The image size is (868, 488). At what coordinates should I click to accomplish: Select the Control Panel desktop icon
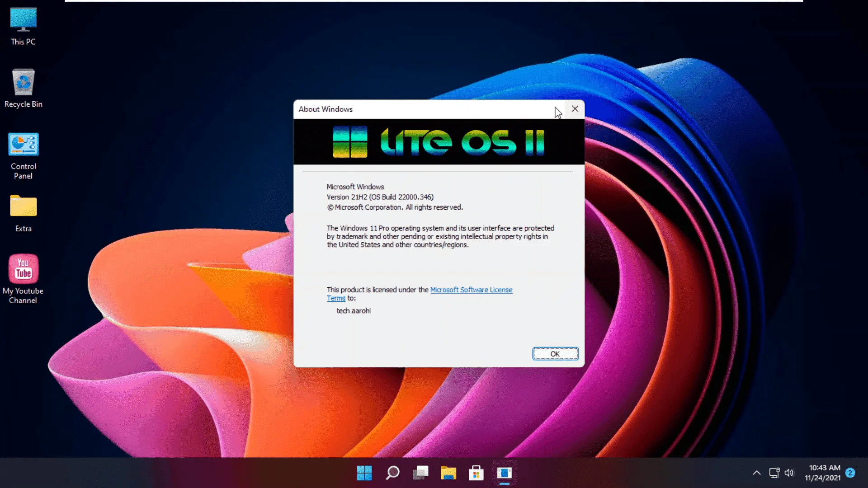[x=23, y=156]
